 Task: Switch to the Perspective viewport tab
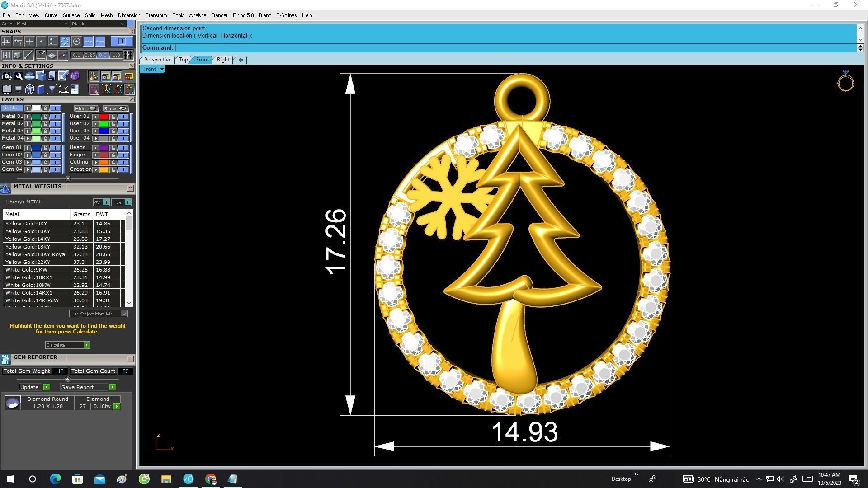(x=157, y=60)
